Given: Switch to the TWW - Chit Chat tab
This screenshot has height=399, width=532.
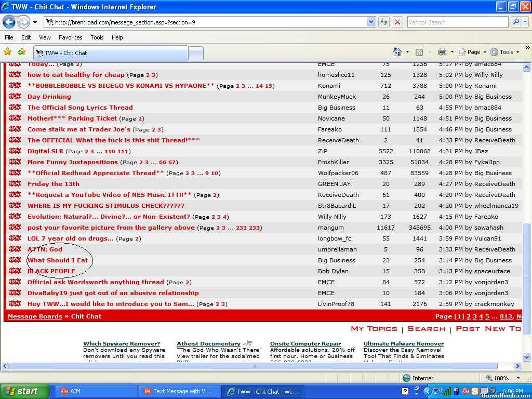Looking at the screenshot, I should 110,53.
